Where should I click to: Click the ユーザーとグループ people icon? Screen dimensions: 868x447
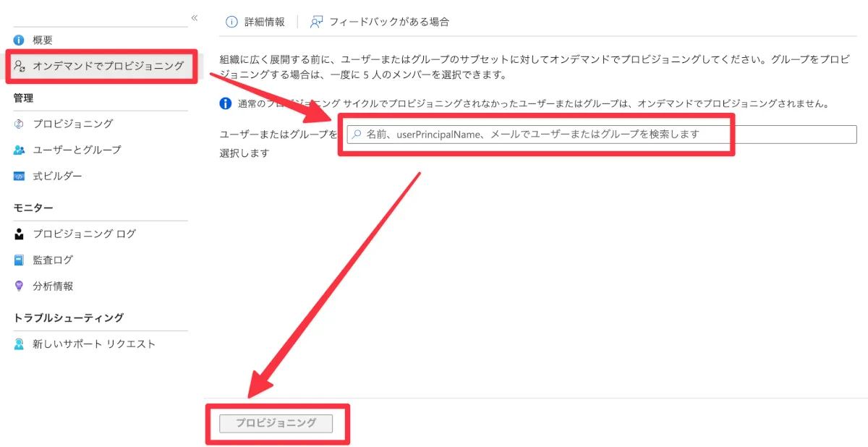coord(20,150)
